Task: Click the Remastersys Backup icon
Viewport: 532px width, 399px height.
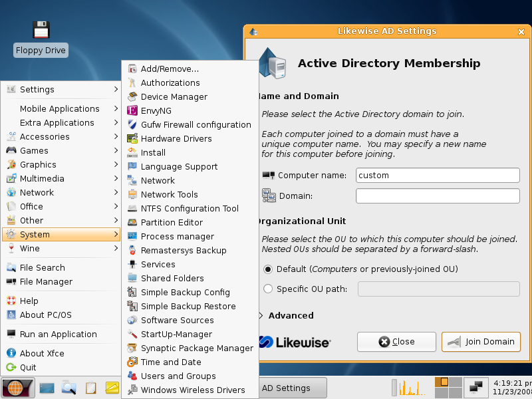Action: pos(132,250)
